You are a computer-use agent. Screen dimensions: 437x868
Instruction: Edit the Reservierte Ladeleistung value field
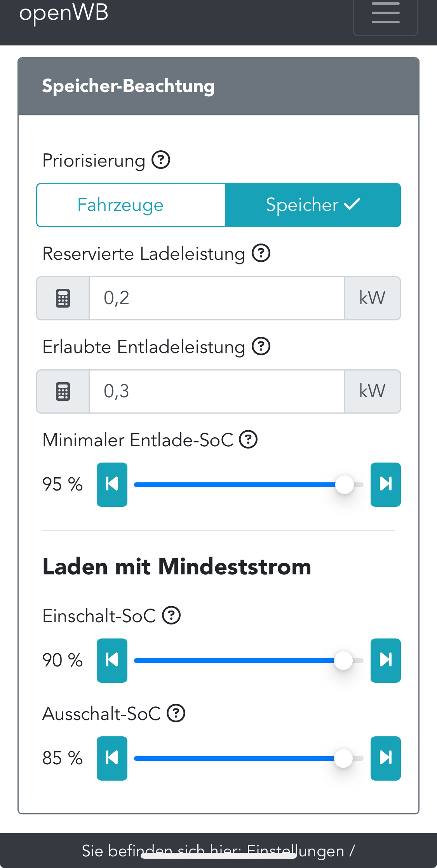click(217, 298)
